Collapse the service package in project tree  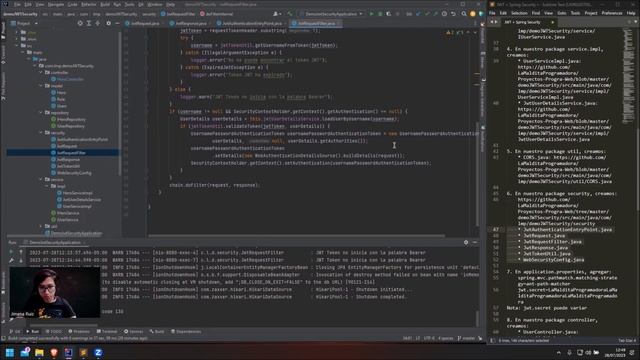(41, 180)
